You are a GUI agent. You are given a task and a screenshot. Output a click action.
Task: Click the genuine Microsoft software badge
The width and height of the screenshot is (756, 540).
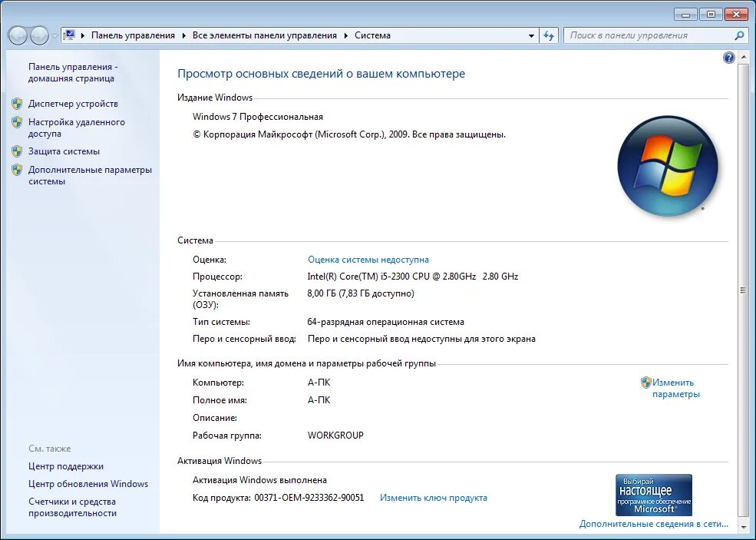654,495
